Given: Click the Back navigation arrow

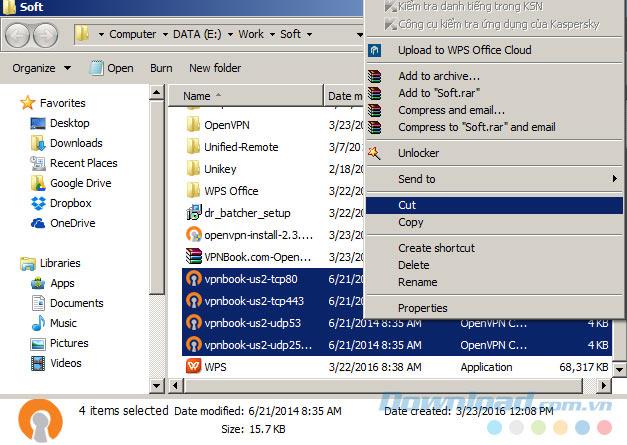Looking at the screenshot, I should (x=18, y=35).
